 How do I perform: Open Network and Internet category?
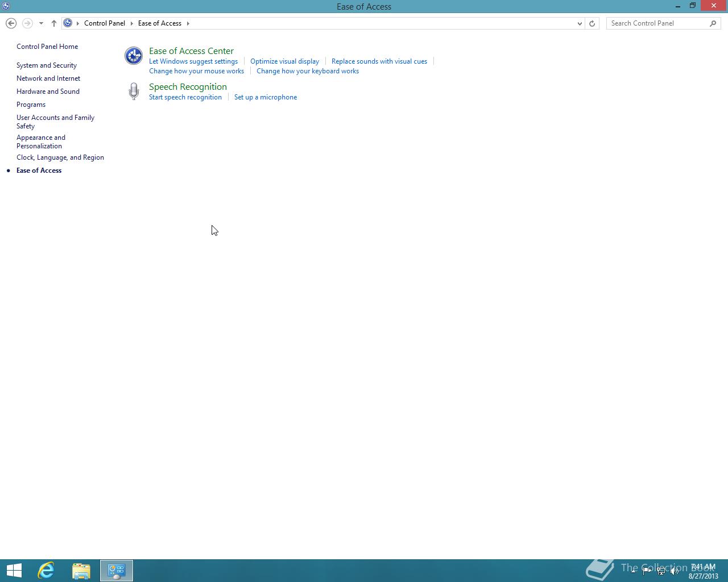tap(48, 78)
